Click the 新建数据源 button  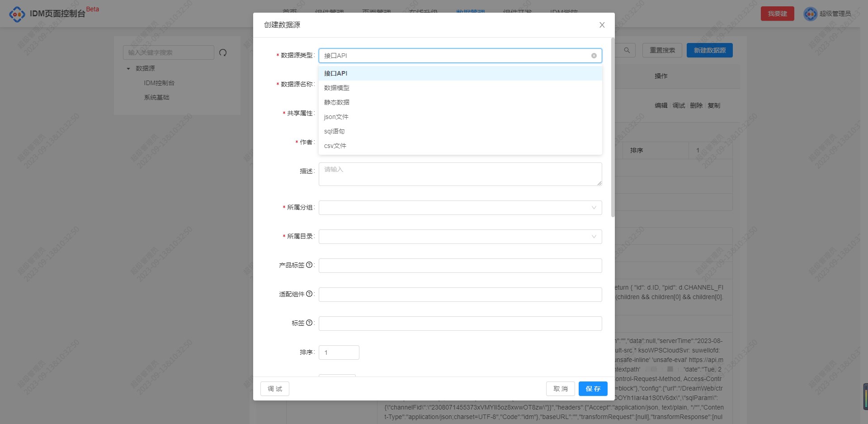click(710, 50)
